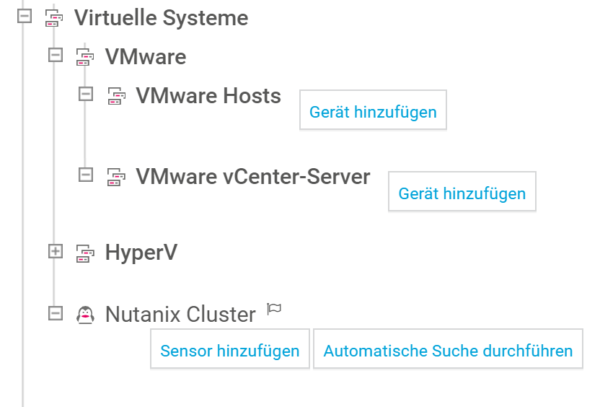Collapse the VMware group node
This screenshot has height=407, width=600.
pyautogui.click(x=55, y=55)
